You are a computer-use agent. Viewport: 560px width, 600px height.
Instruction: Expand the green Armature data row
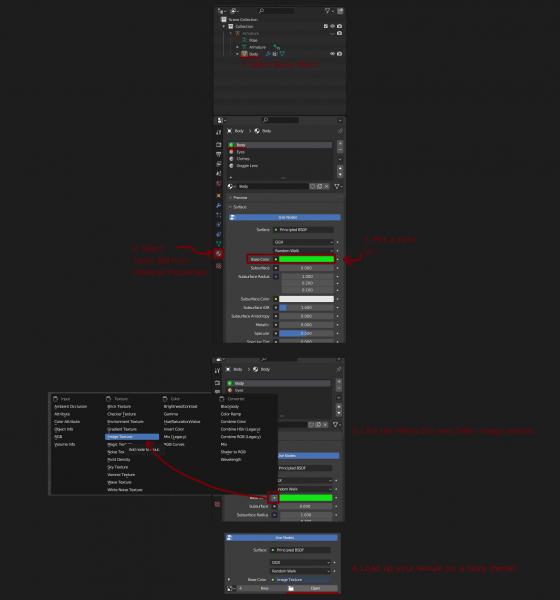(x=237, y=47)
